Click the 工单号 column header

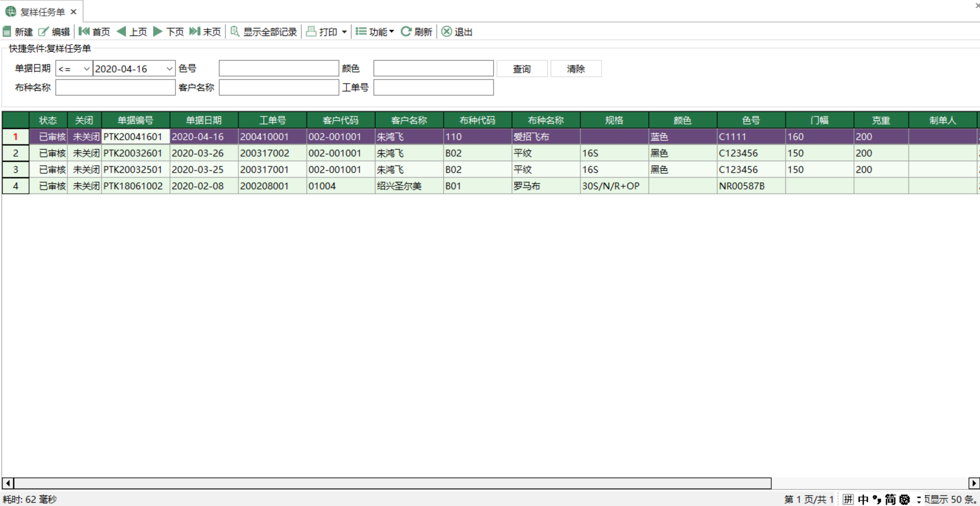[x=272, y=120]
